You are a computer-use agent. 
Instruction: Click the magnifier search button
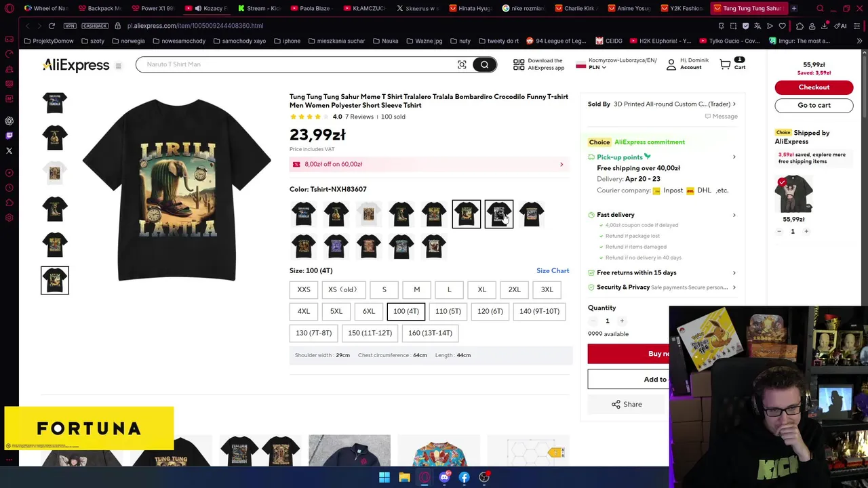[x=484, y=64]
